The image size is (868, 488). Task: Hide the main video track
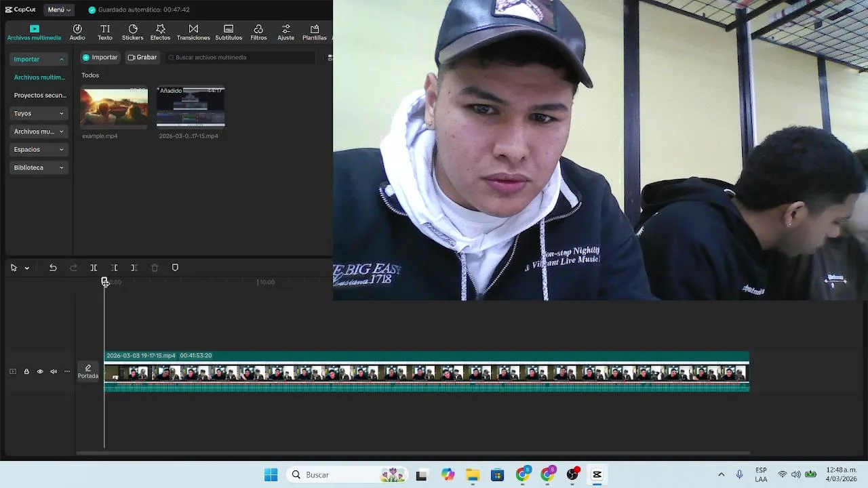point(40,371)
